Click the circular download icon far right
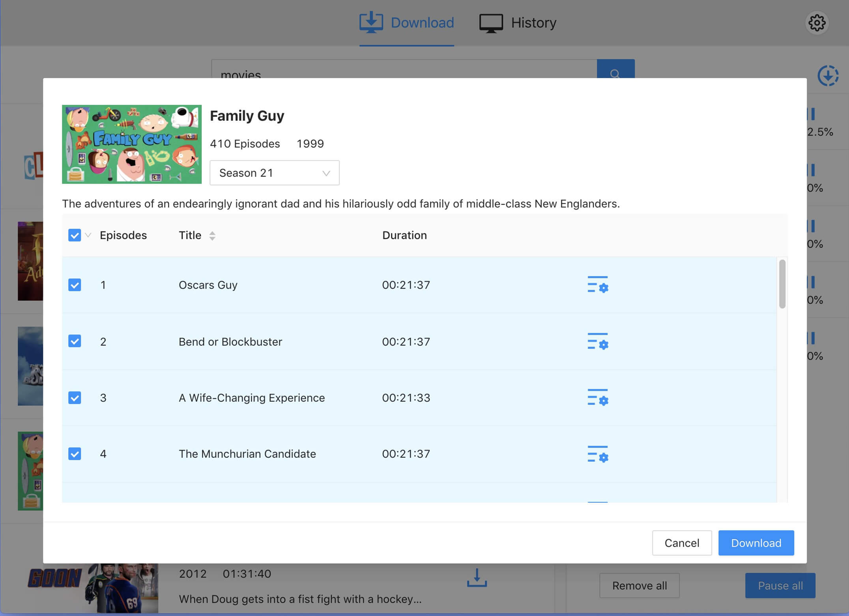This screenshot has width=849, height=616. click(828, 75)
